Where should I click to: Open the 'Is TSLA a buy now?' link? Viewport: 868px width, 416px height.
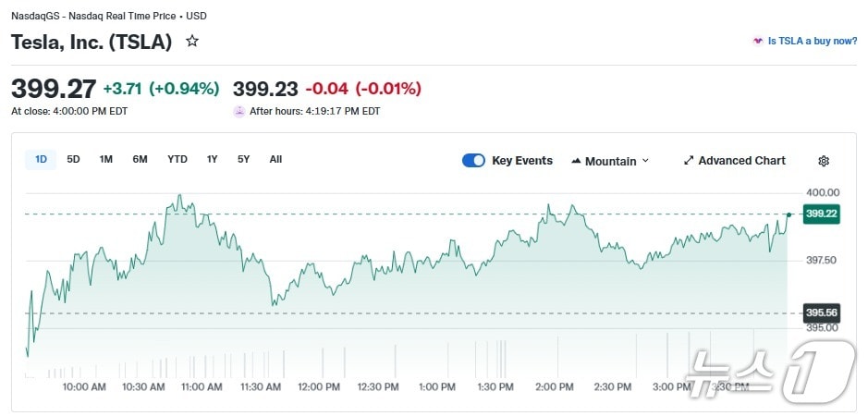[812, 42]
